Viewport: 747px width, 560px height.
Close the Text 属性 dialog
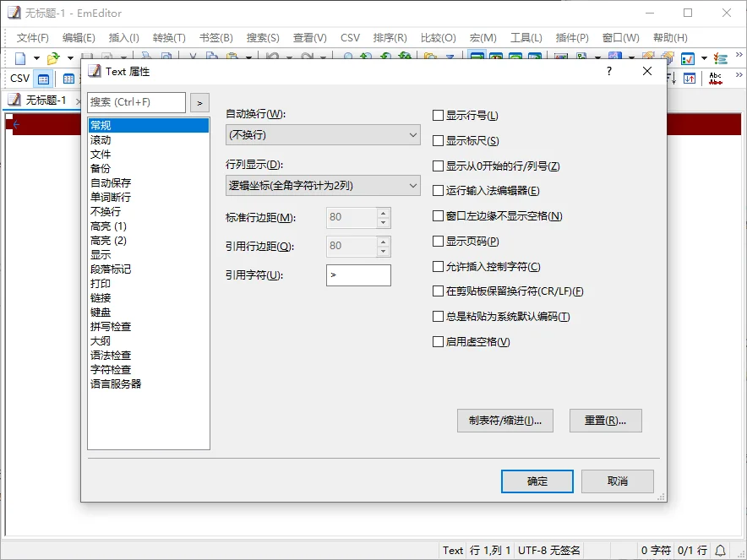[647, 71]
